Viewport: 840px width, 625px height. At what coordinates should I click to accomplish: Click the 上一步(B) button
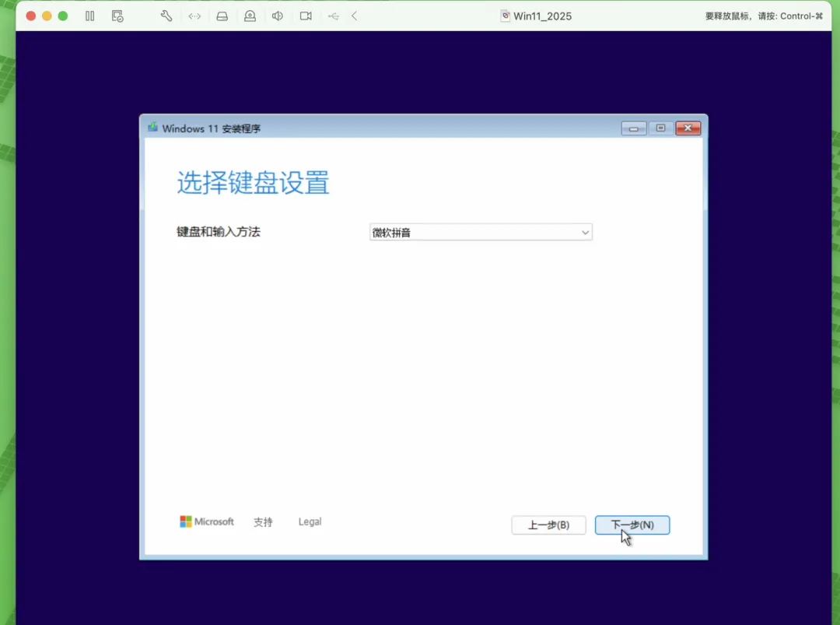tap(548, 525)
